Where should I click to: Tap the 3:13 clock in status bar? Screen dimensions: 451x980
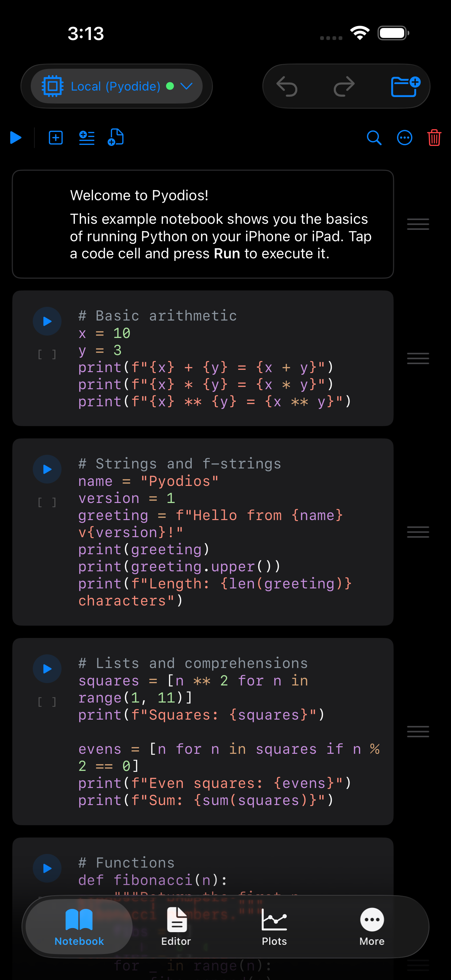(86, 33)
